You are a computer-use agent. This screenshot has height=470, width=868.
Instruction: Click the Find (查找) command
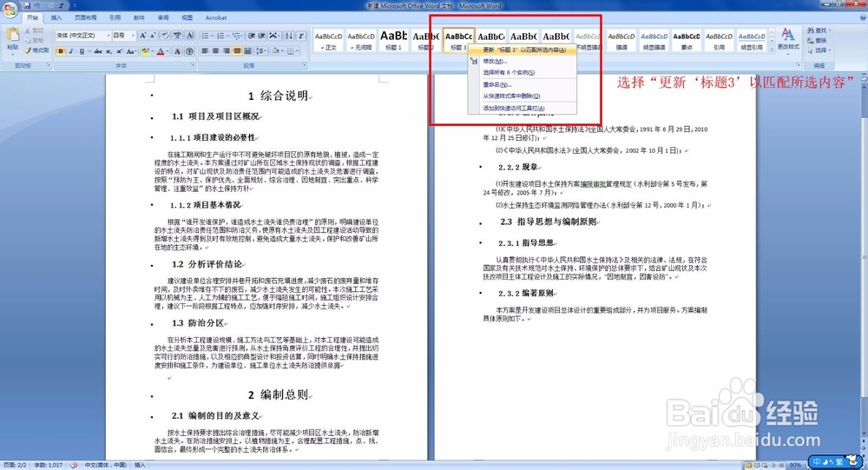tap(819, 30)
